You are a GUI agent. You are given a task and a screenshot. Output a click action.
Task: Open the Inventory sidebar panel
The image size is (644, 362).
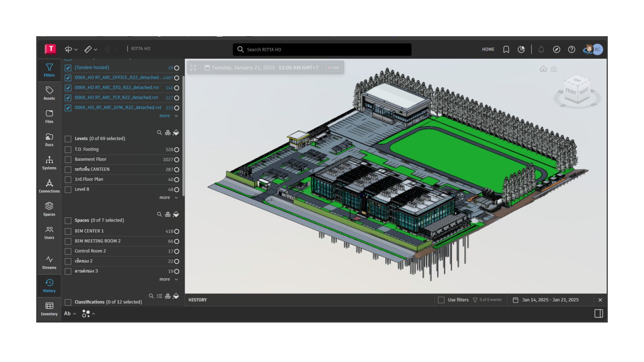[49, 309]
